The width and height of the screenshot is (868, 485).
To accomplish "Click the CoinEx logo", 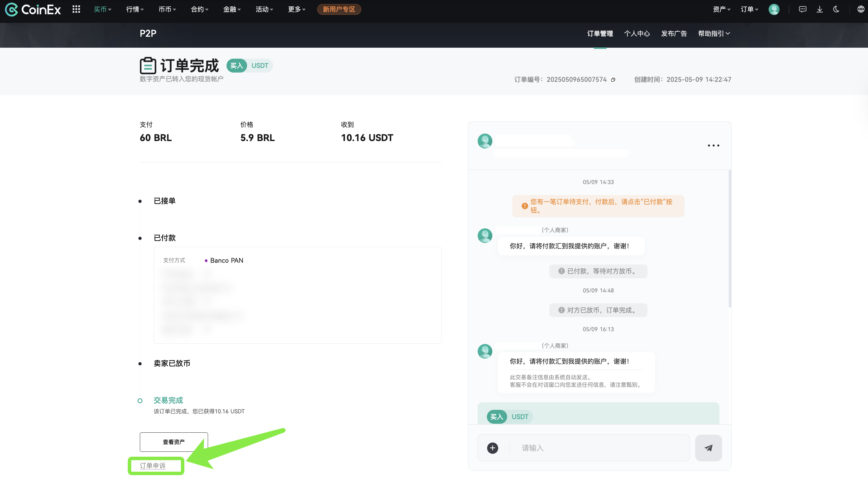I will [x=33, y=9].
